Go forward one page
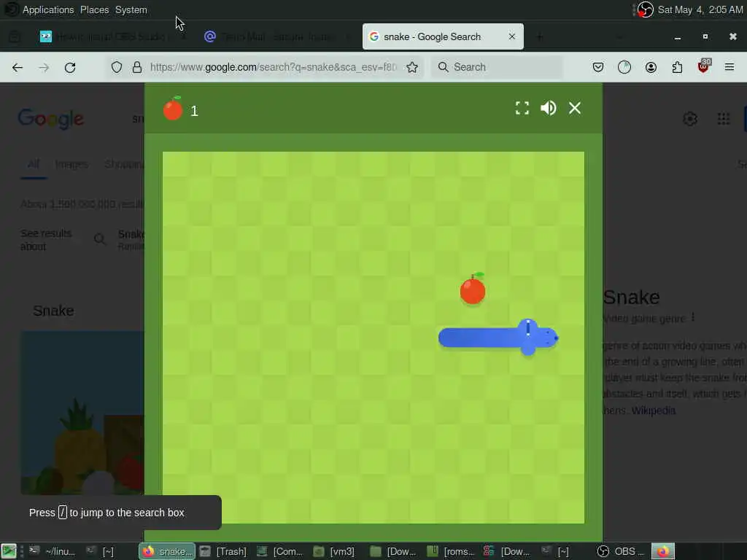The width and height of the screenshot is (747, 560). click(x=44, y=67)
